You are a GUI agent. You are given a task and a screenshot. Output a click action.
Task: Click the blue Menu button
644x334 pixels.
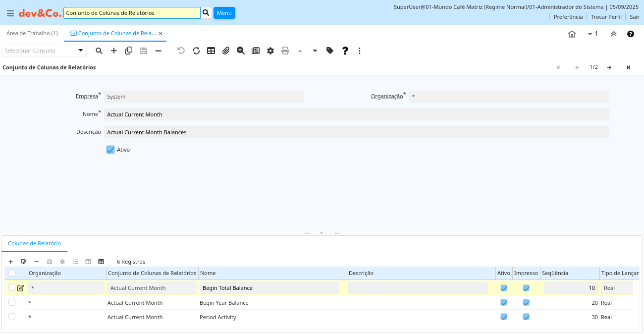tap(224, 13)
